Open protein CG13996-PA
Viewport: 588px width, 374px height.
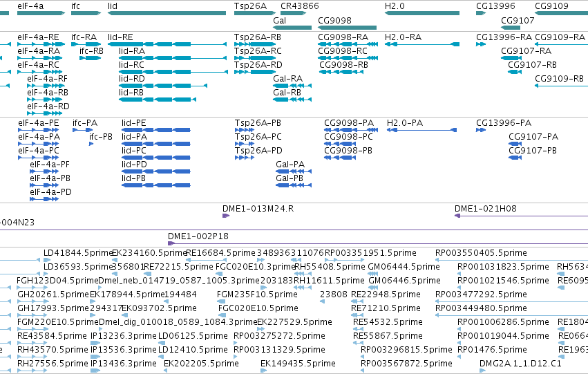[x=504, y=123]
